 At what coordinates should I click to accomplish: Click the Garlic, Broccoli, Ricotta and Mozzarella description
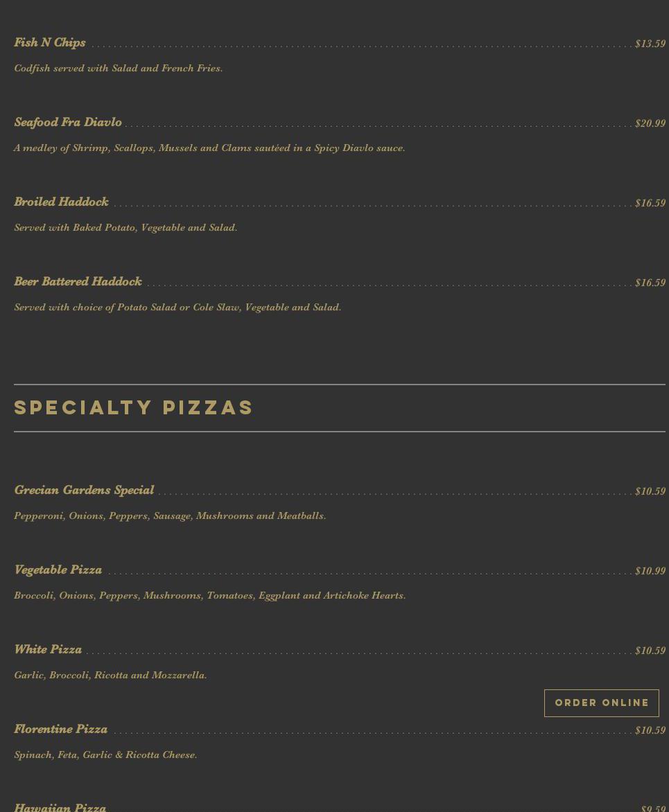[110, 676]
